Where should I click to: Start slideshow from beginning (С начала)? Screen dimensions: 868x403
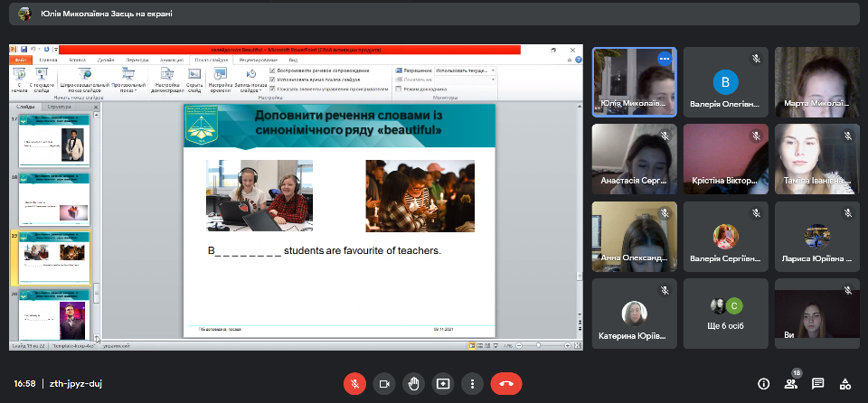pyautogui.click(x=19, y=80)
